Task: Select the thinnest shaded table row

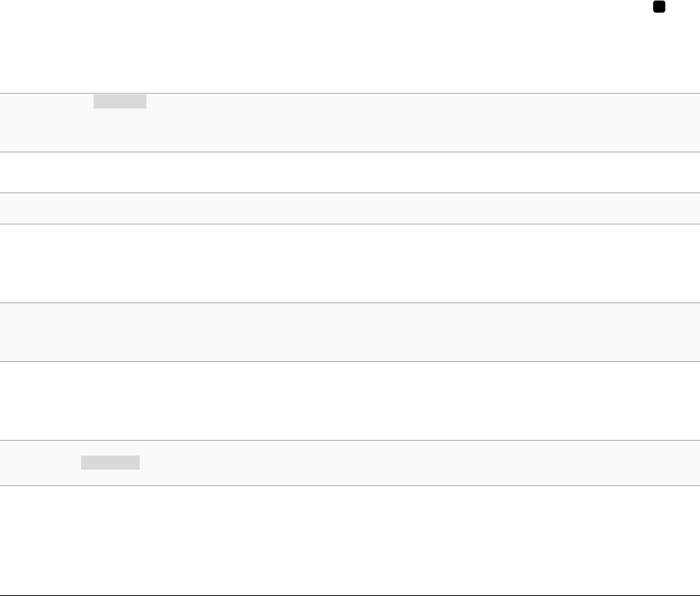Action: [350, 209]
